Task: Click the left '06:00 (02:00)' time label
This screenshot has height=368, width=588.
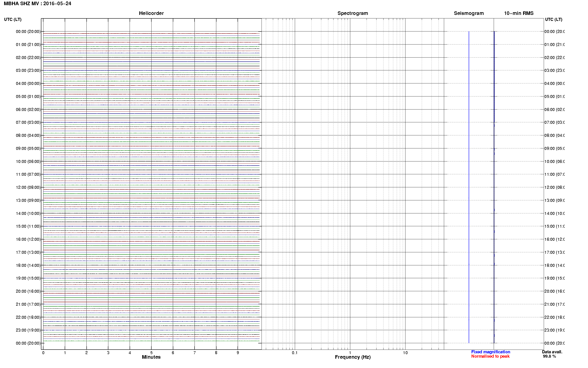Action: (28, 109)
